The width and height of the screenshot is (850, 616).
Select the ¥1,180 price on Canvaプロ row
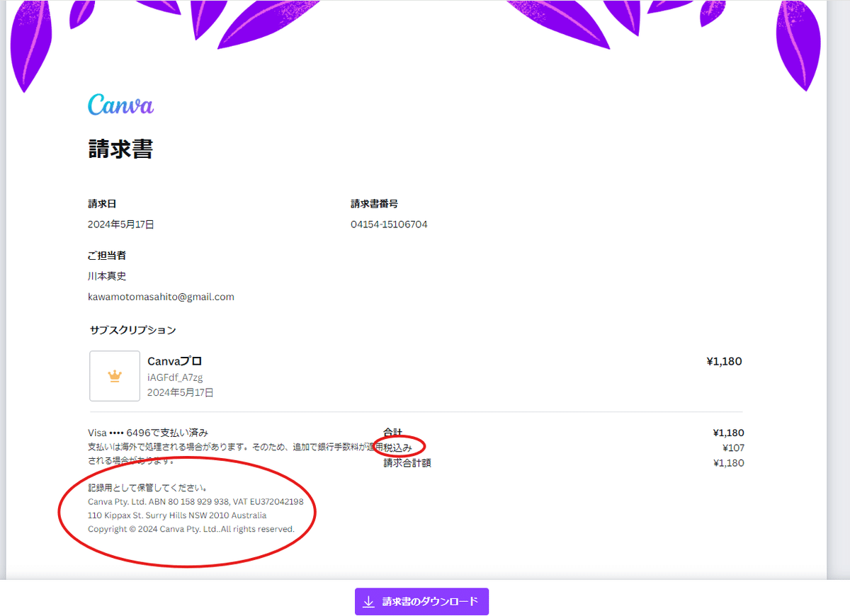tap(724, 361)
